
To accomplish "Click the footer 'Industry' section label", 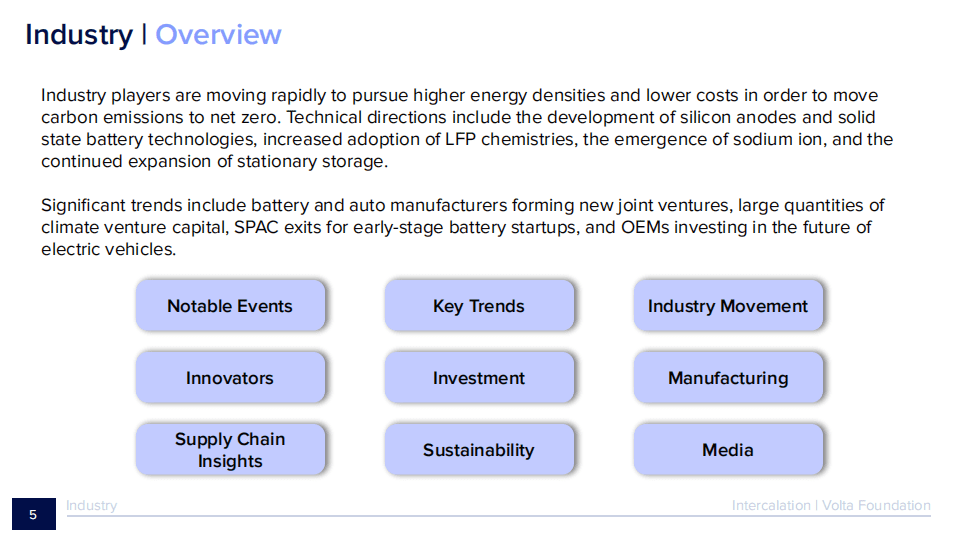I will (91, 506).
